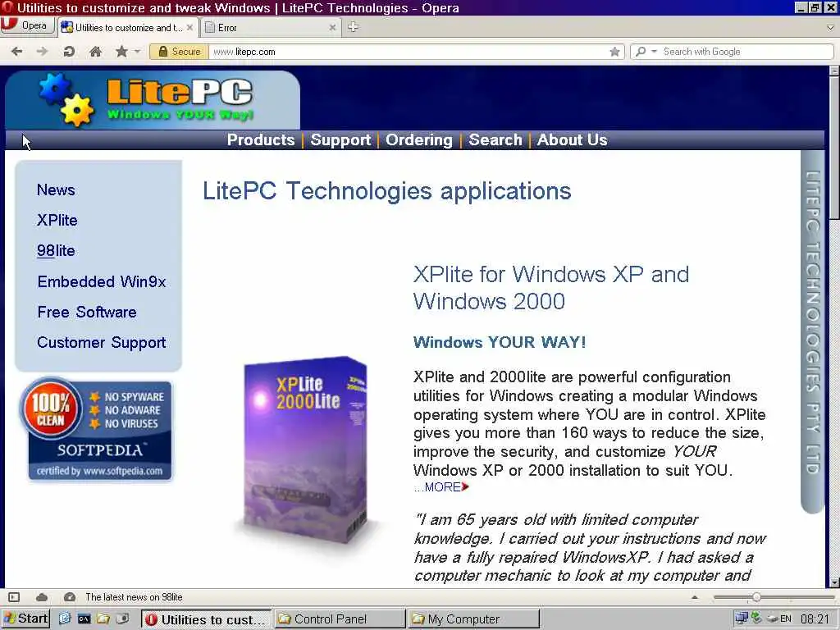Open the Free Software sidebar link
Image resolution: width=840 pixels, height=630 pixels.
pyautogui.click(x=87, y=312)
